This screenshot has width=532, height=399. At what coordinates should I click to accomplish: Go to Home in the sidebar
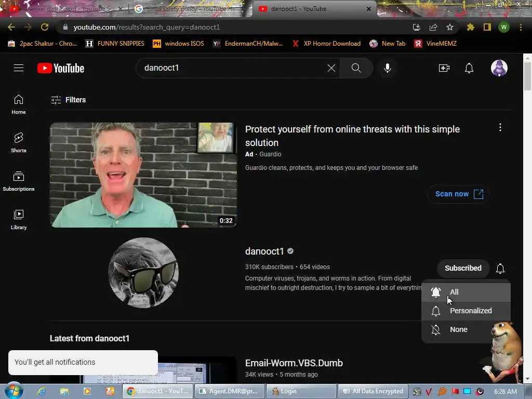19,104
